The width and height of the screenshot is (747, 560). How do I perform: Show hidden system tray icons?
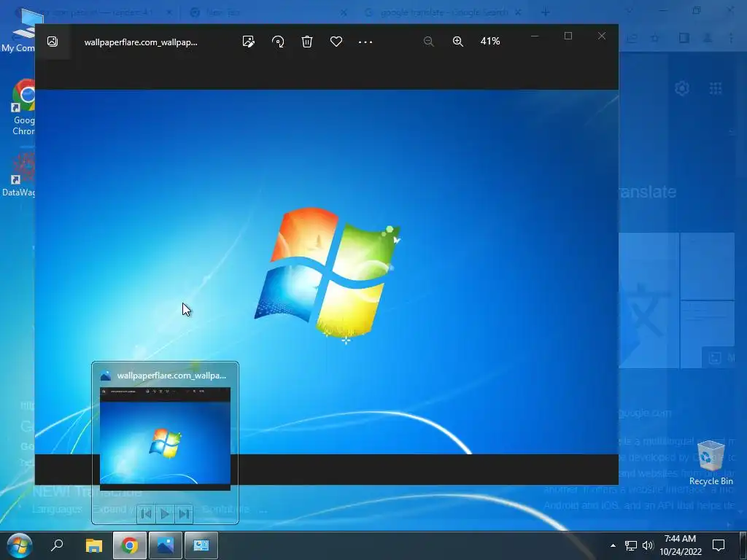tap(613, 545)
